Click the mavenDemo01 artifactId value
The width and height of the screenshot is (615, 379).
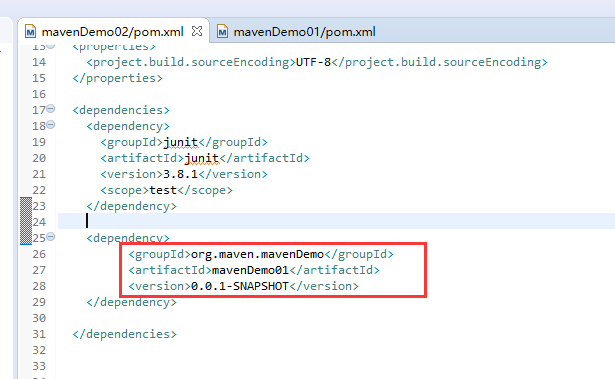[250, 270]
